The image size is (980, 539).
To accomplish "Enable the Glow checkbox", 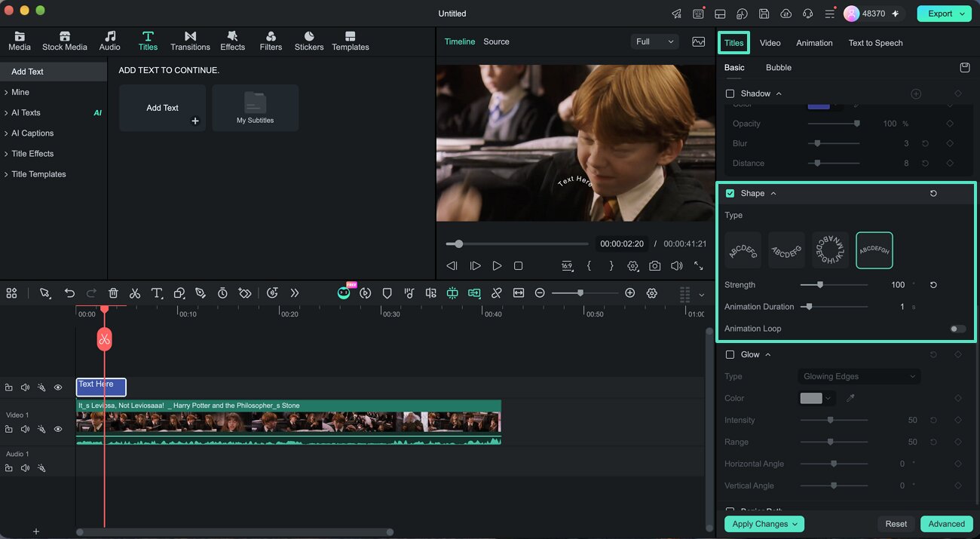I will click(x=730, y=355).
